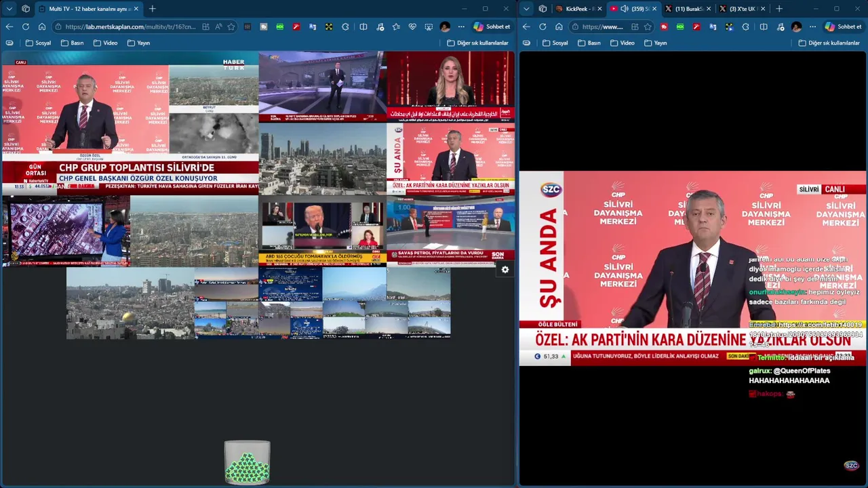Go to home page in right window

(x=559, y=26)
